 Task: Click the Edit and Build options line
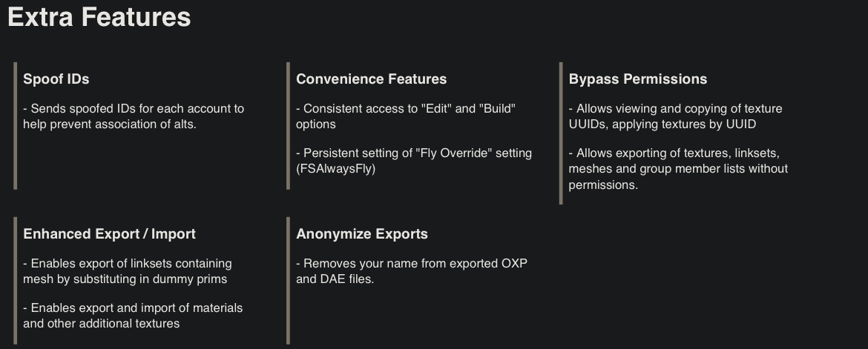click(406, 116)
